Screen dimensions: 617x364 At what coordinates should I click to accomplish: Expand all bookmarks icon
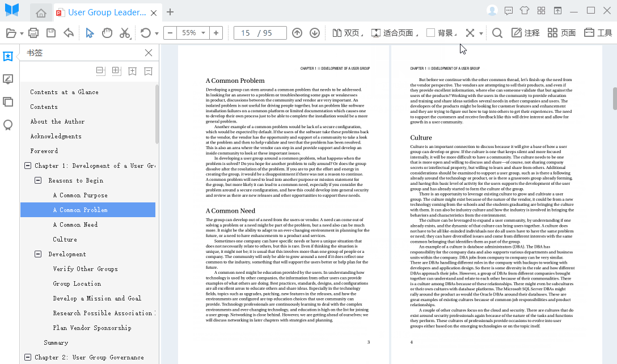(116, 71)
